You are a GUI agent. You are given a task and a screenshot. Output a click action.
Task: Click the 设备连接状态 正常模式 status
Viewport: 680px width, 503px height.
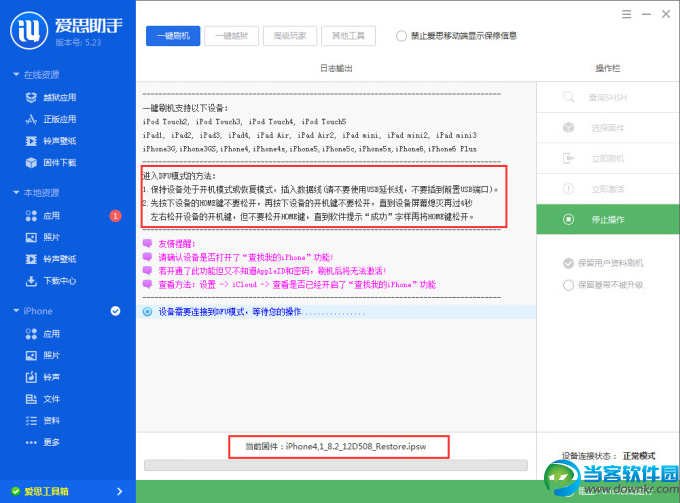[x=608, y=456]
